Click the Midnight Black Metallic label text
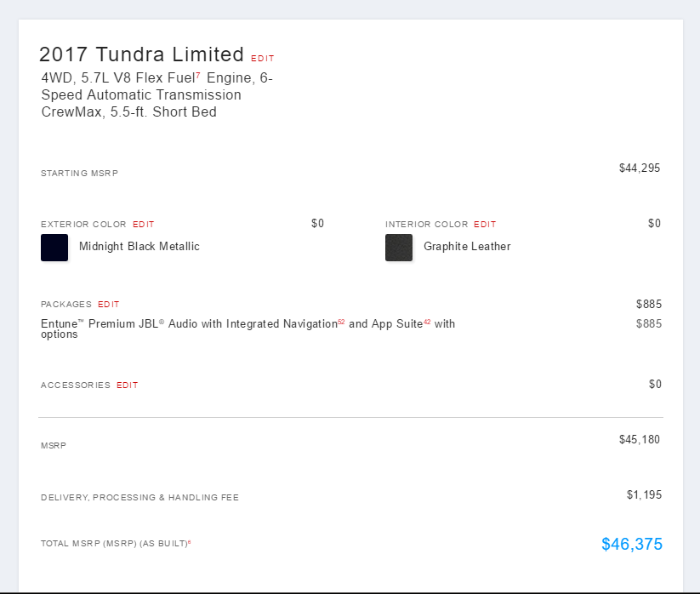The image size is (700, 594). pyautogui.click(x=139, y=247)
